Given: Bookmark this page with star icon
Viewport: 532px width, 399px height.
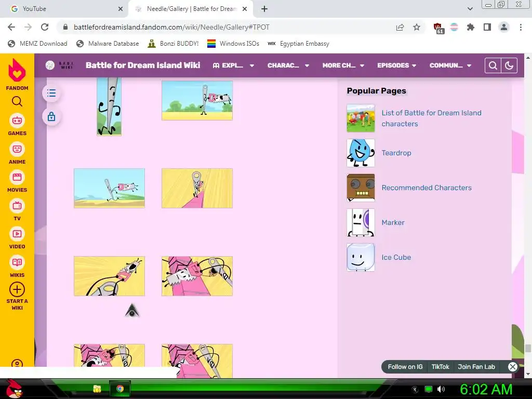Looking at the screenshot, I should coord(417,27).
